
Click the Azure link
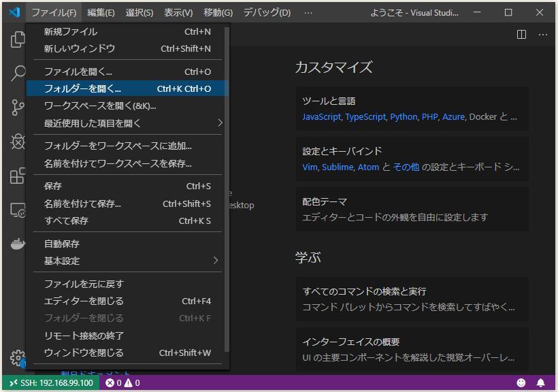point(453,117)
